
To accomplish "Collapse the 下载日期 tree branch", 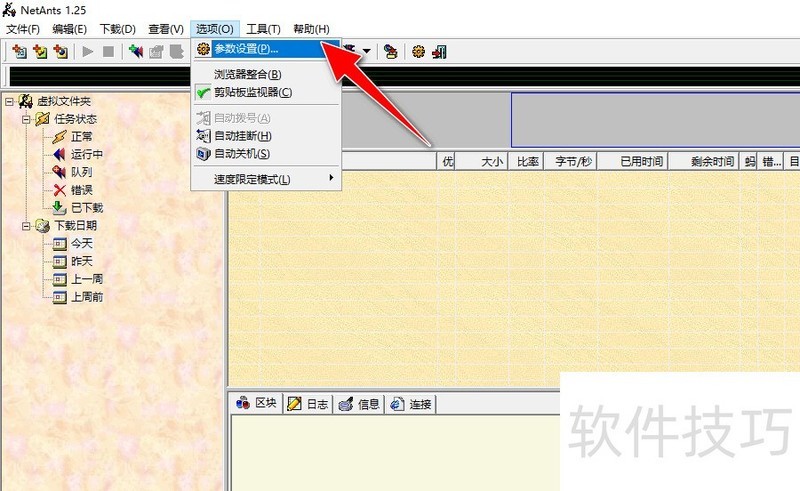I will tap(26, 226).
